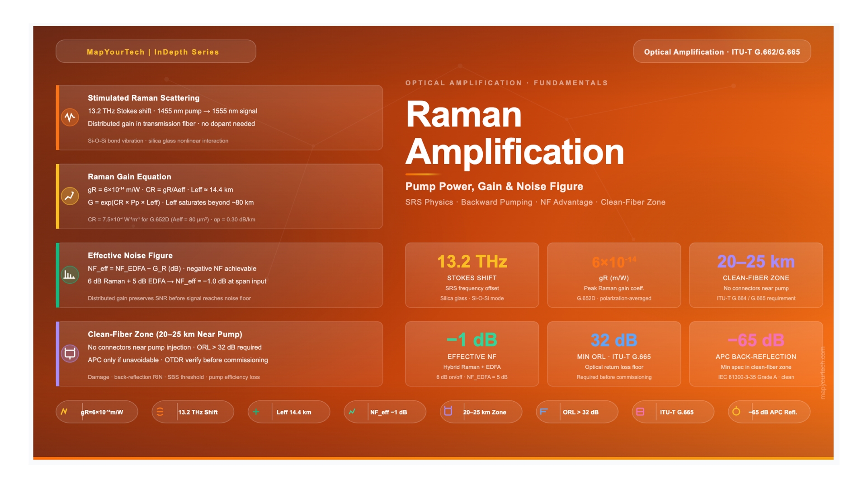The width and height of the screenshot is (868, 488).
Task: Click the Optical Amplification · ITU-T G.662/G.665 badge
Action: coord(722,51)
